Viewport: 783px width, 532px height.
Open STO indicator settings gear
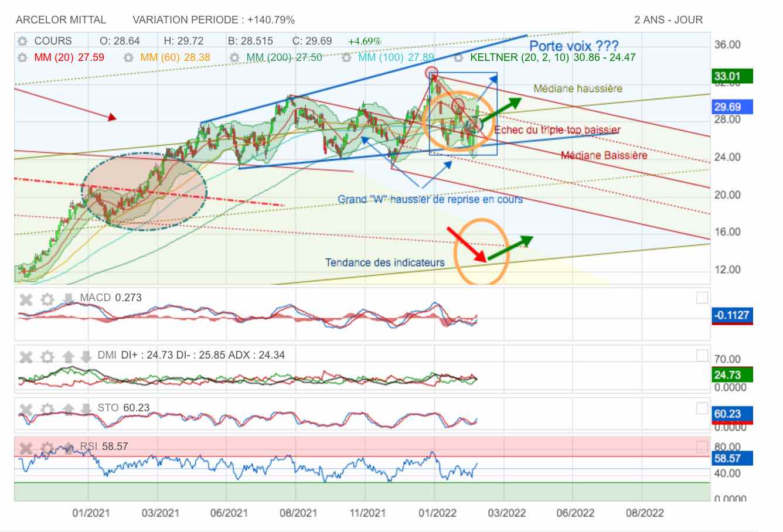tap(47, 409)
